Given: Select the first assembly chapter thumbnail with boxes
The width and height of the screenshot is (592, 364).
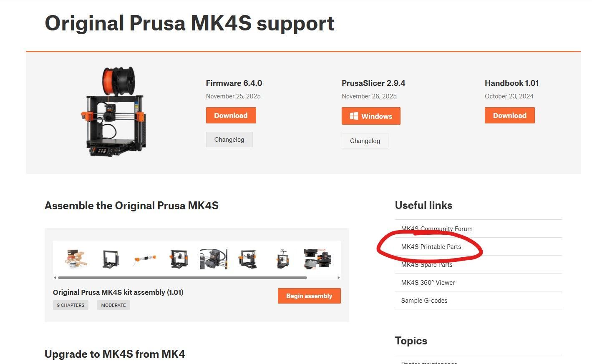Looking at the screenshot, I should [77, 259].
